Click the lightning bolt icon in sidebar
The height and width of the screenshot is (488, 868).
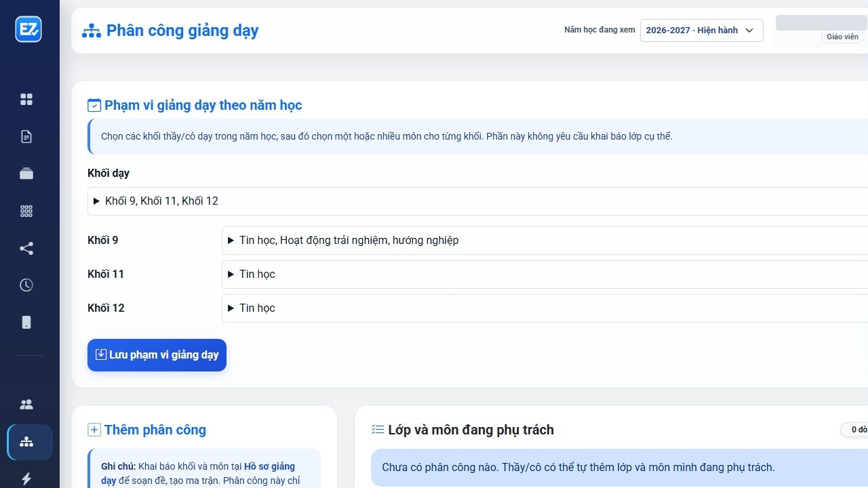click(26, 479)
